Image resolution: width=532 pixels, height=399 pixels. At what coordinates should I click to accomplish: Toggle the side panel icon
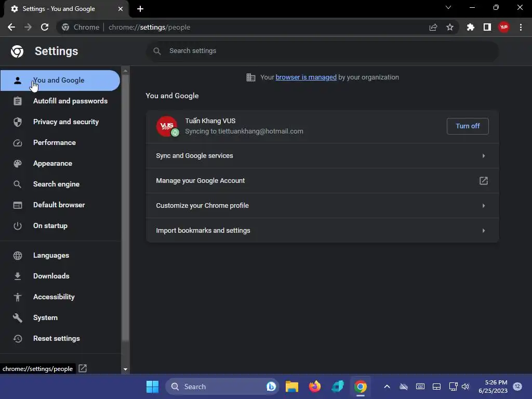(487, 27)
